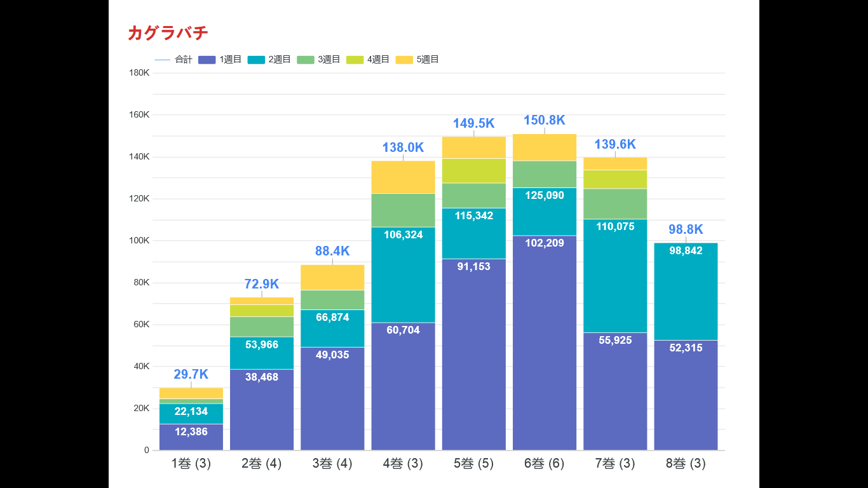Select the 8巻 teal segment labeled 98,842
868x488 pixels.
point(686,292)
